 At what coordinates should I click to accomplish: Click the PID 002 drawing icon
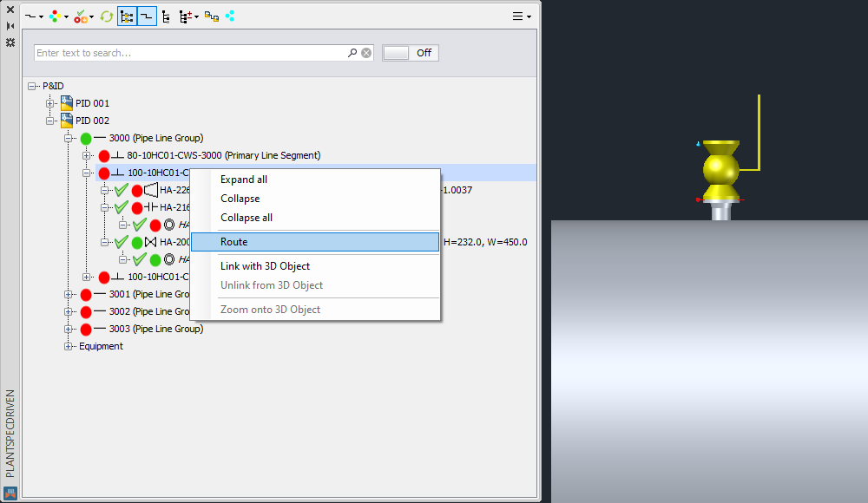tap(67, 120)
